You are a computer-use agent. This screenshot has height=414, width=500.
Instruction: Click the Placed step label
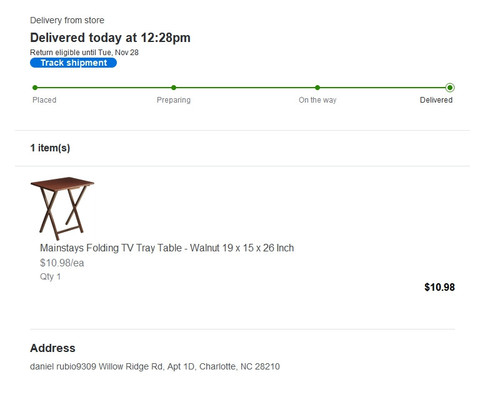click(x=44, y=100)
